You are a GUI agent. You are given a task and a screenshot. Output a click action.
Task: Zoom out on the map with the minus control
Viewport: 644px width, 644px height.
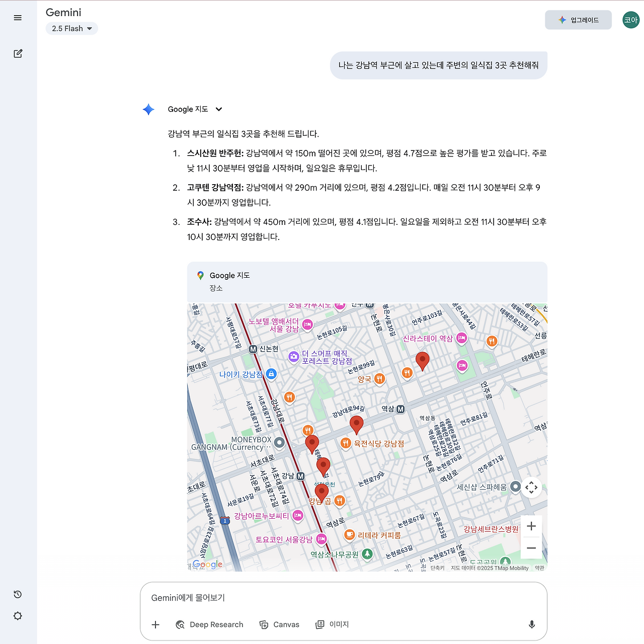531,547
